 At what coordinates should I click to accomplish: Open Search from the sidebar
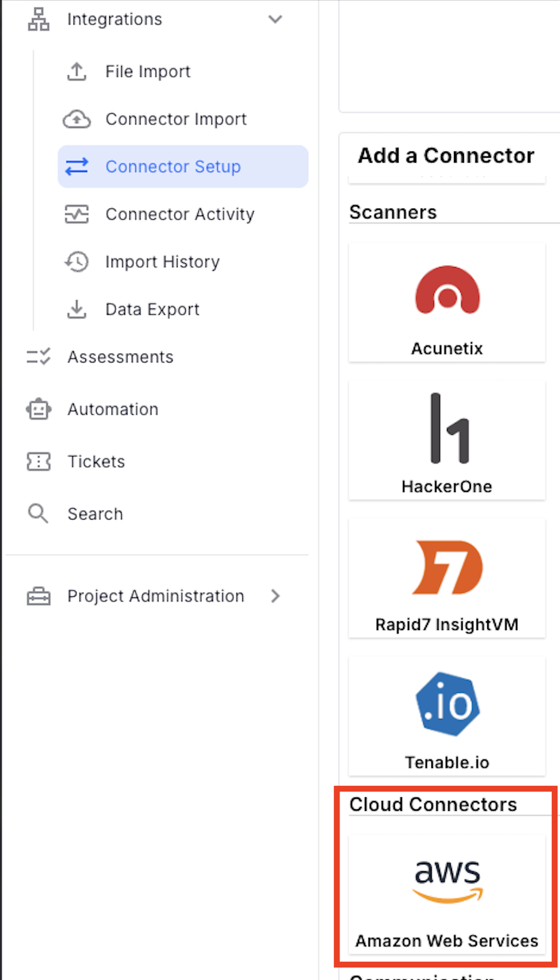(x=95, y=514)
